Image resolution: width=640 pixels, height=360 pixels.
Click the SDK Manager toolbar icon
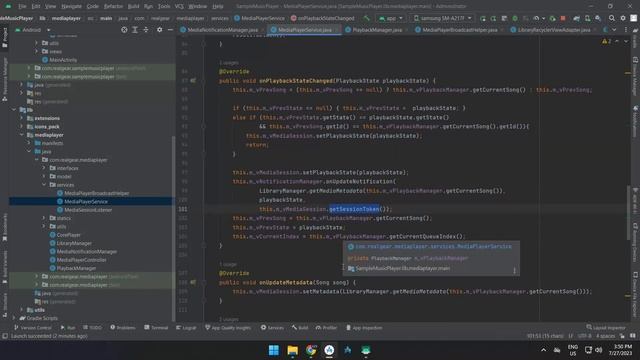pos(598,18)
